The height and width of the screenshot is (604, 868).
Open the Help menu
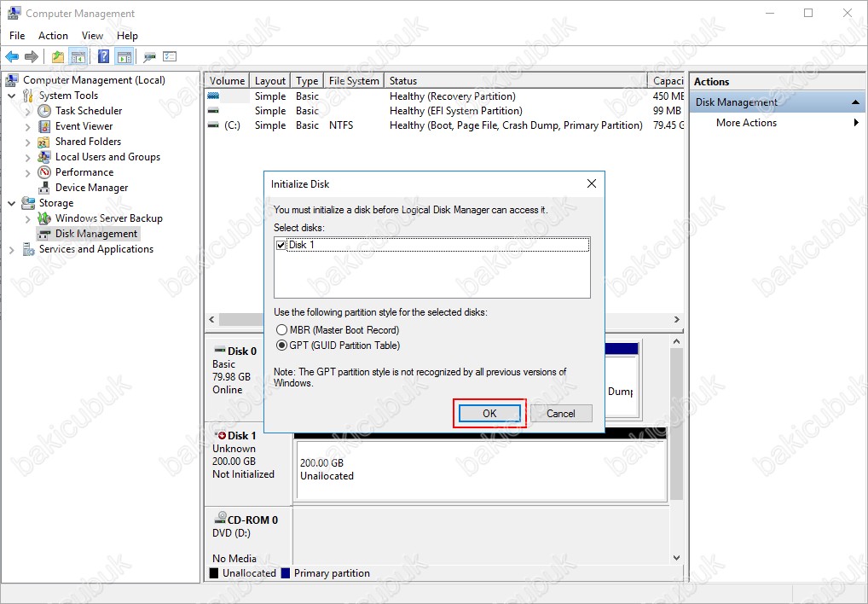tap(127, 36)
